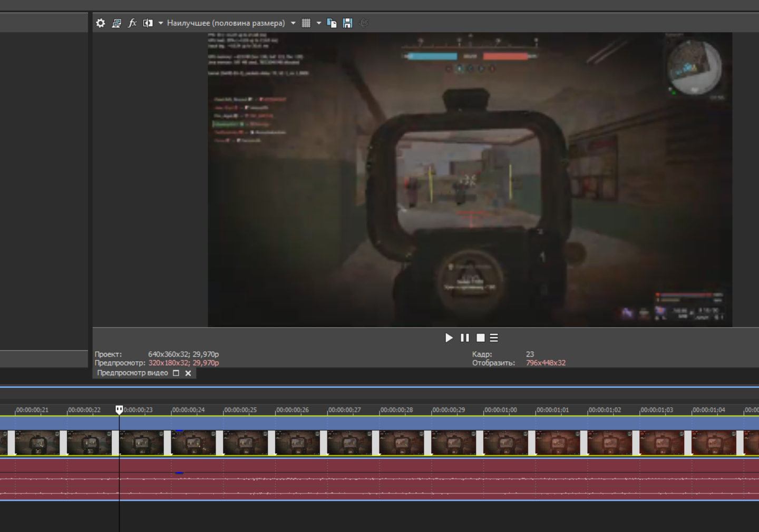Select the red audio event waveform
This screenshot has width=759, height=532.
coord(379,479)
